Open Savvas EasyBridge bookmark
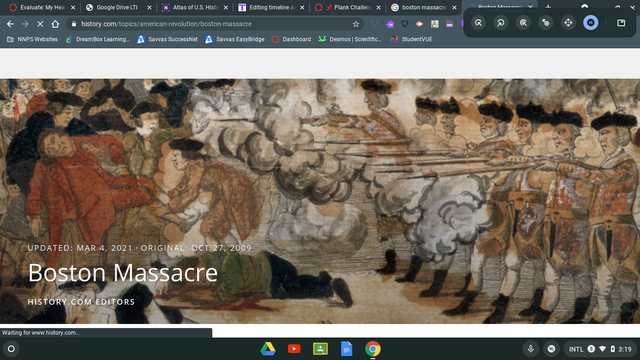 (235, 39)
